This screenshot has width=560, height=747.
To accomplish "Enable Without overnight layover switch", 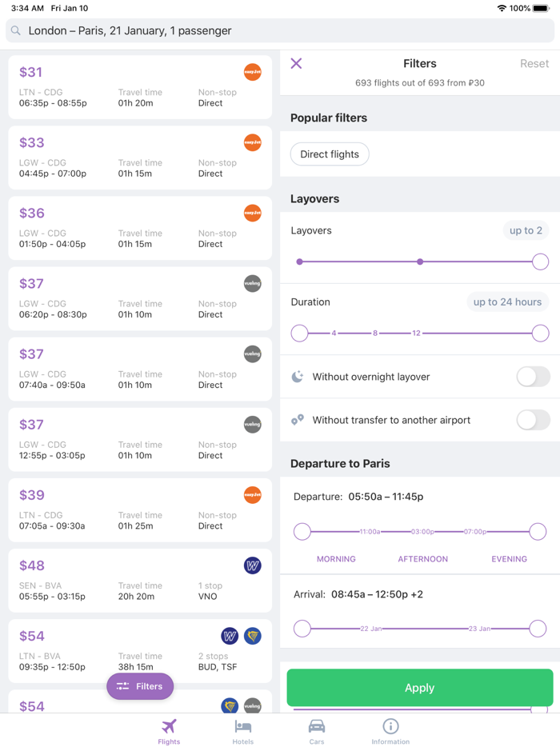I will coord(533,377).
